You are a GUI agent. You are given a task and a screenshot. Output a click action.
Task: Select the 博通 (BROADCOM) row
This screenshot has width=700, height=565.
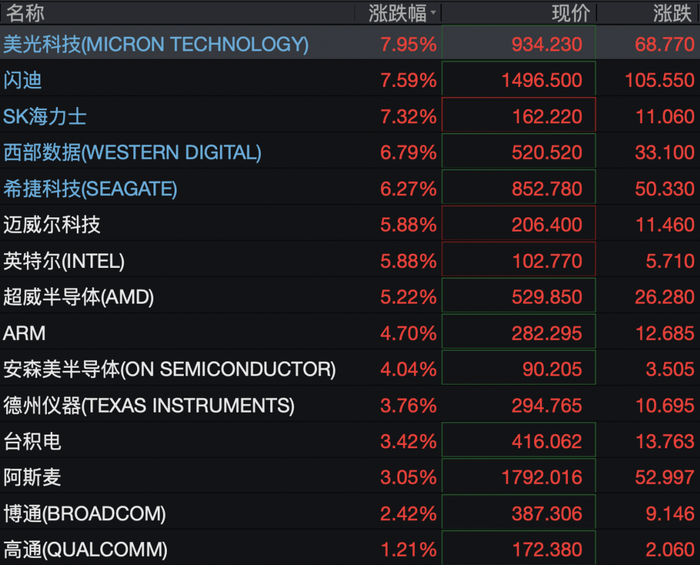pyautogui.click(x=350, y=513)
